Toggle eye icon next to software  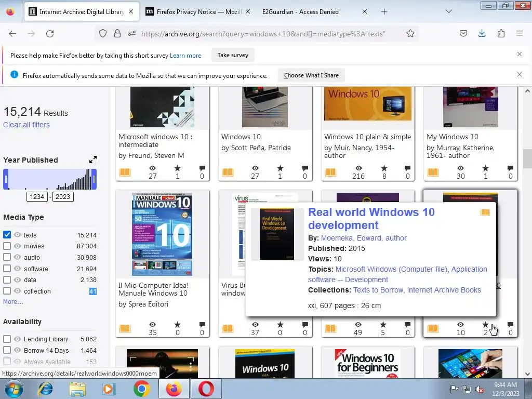[x=17, y=269]
